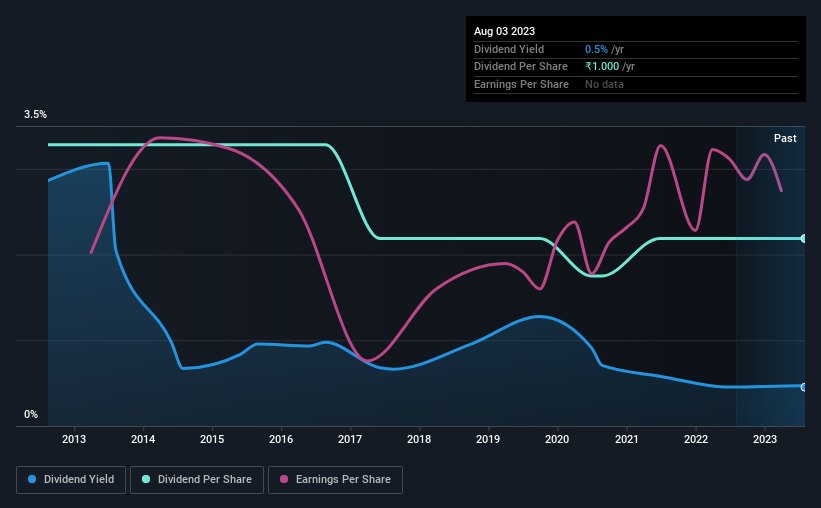This screenshot has width=821, height=508.
Task: Click the ₹1.000 dividend per share value
Action: [x=602, y=67]
